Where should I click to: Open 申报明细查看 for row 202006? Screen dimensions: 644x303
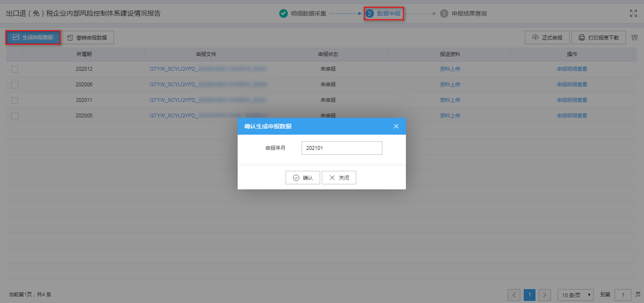coord(572,85)
